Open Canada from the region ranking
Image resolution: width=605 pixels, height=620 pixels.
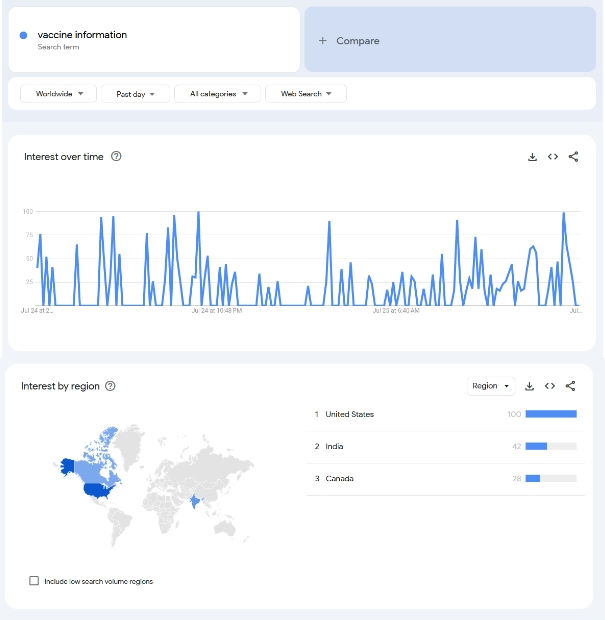click(339, 479)
